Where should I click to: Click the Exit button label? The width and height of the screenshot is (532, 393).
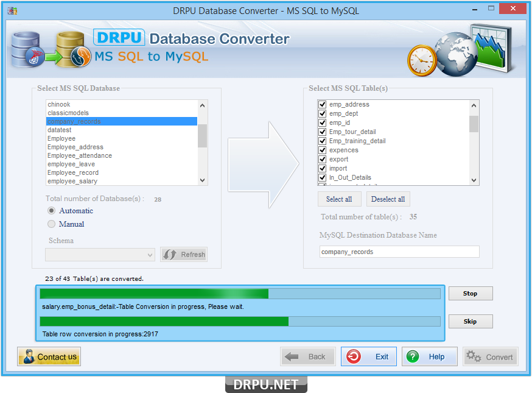tap(382, 356)
